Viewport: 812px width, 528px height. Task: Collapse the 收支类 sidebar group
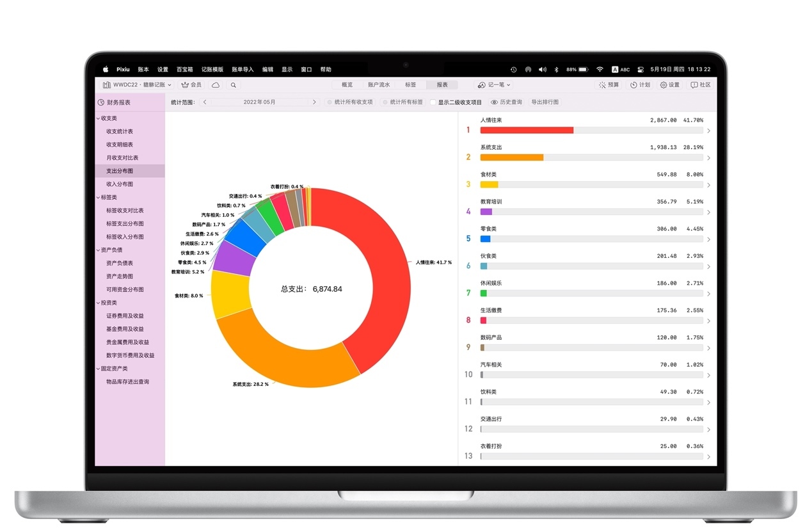99,118
